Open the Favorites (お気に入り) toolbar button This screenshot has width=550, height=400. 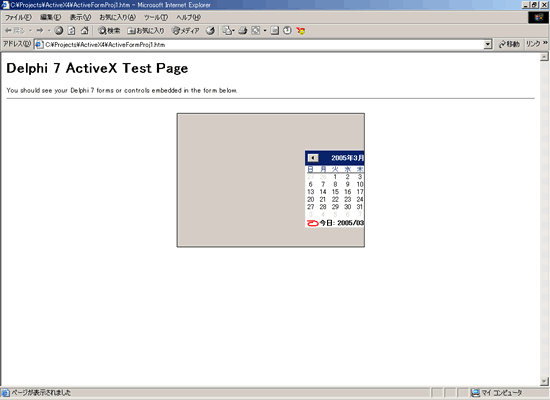point(146,31)
